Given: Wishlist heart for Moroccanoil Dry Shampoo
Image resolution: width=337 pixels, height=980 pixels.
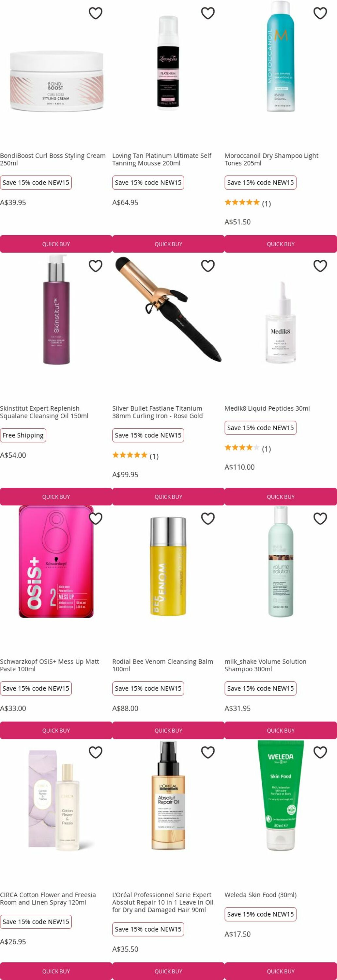Looking at the screenshot, I should pyautogui.click(x=320, y=13).
